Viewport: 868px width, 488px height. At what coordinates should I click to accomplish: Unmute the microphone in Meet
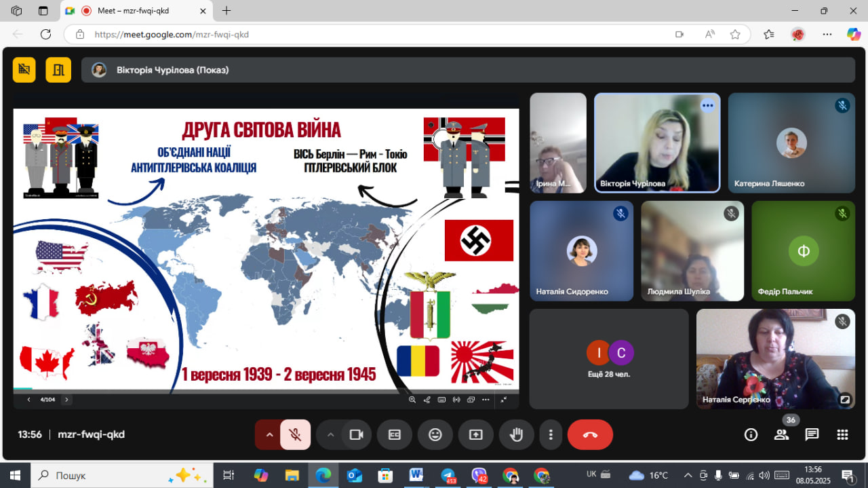(296, 434)
